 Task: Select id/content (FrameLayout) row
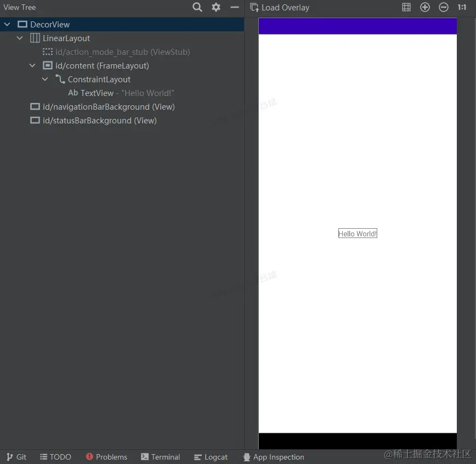pos(122,66)
